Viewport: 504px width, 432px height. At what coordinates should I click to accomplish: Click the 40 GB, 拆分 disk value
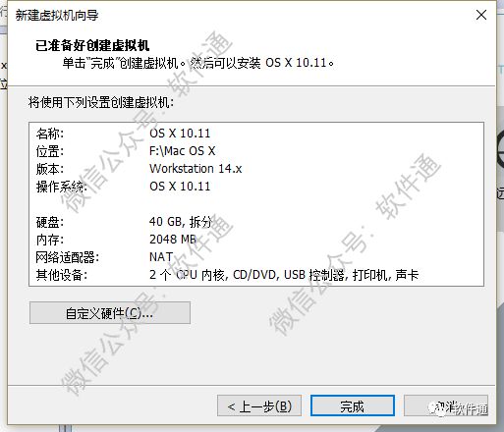tap(181, 222)
